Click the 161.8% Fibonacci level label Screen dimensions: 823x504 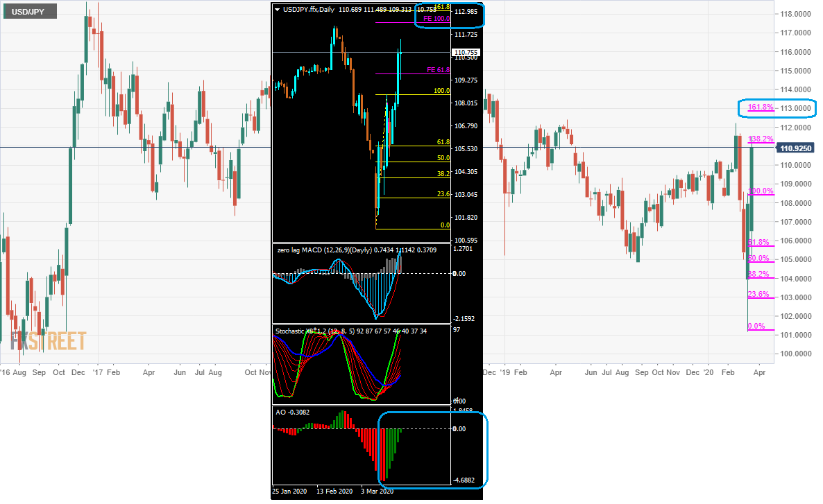[x=761, y=107]
